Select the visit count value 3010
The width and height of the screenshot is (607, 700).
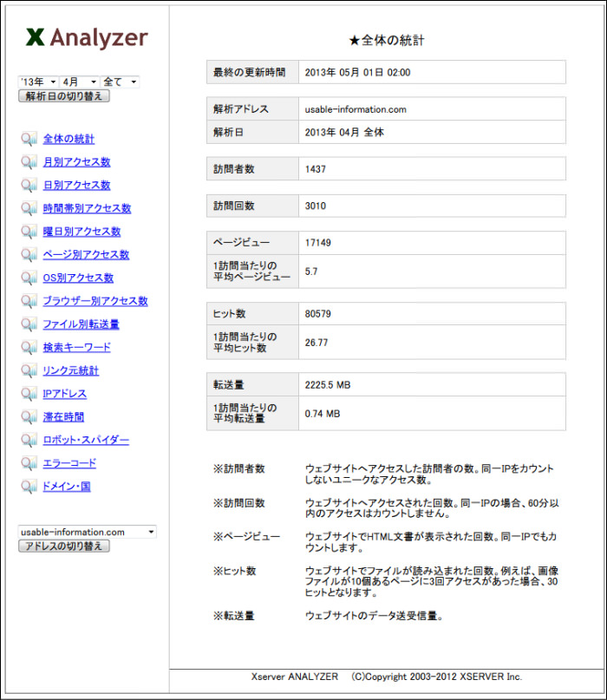[315, 206]
